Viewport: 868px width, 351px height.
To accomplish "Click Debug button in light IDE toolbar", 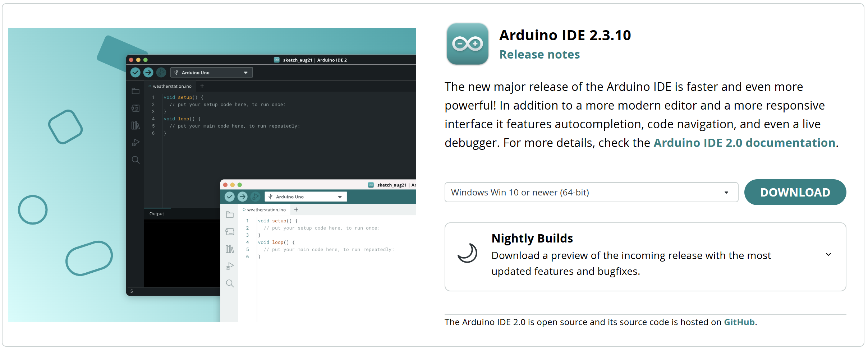I will pyautogui.click(x=255, y=197).
